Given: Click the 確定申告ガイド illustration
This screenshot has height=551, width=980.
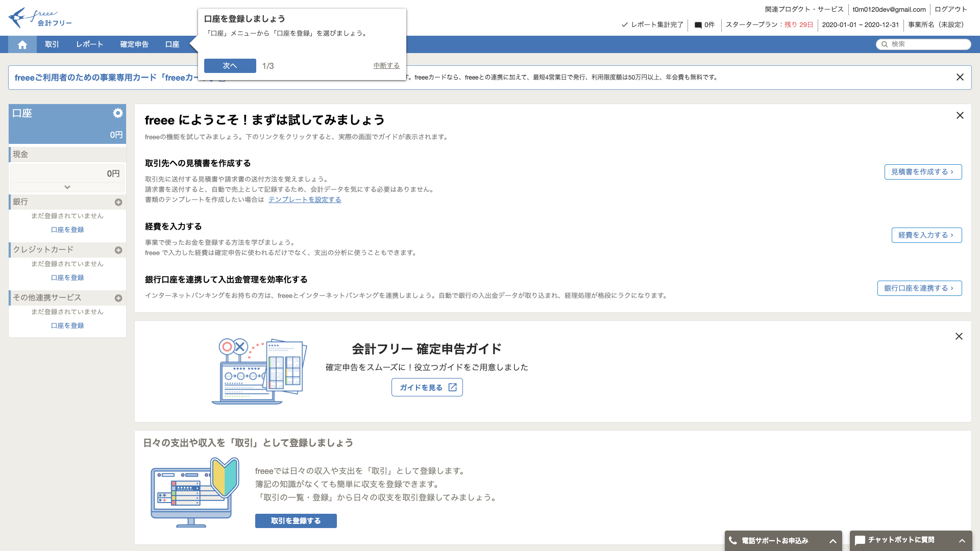Looking at the screenshot, I should coord(259,371).
